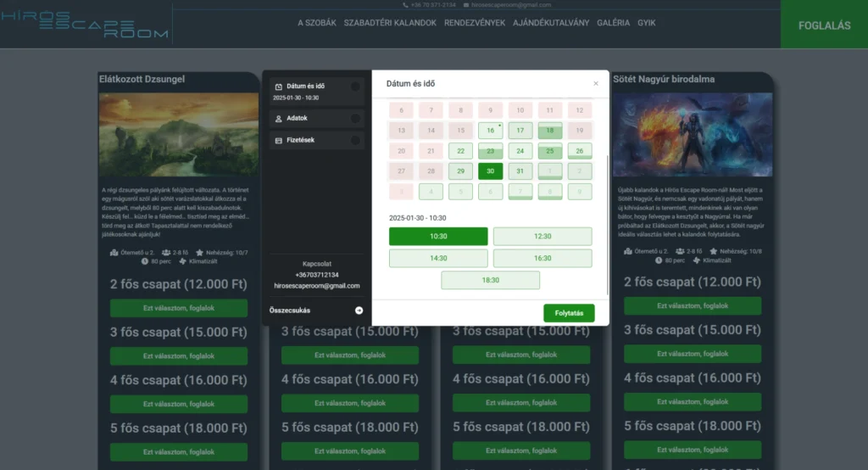Click the Folytatás button

click(x=569, y=313)
